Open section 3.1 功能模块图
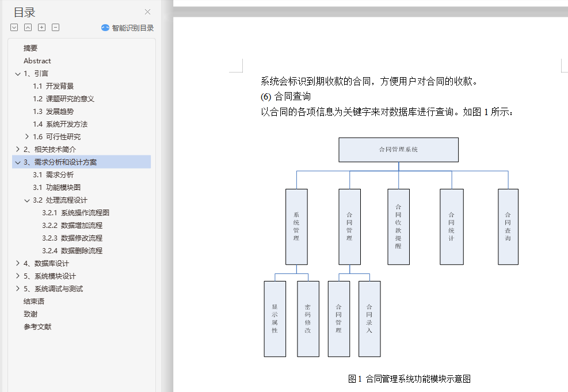Image resolution: width=568 pixels, height=392 pixels. point(57,188)
